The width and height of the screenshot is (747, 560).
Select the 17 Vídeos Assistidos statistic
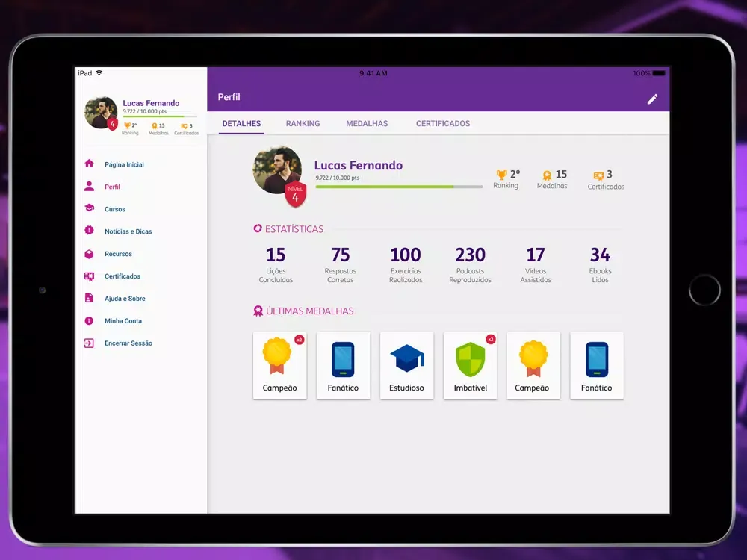536,265
